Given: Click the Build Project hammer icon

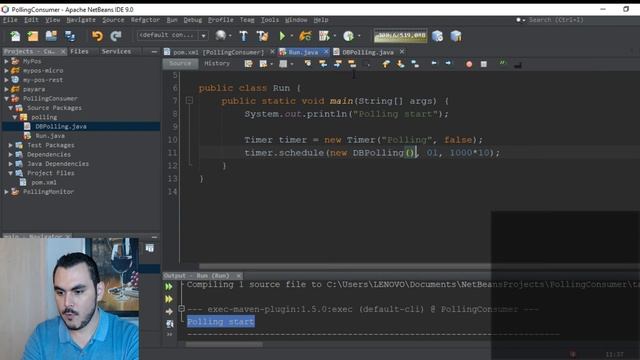Looking at the screenshot, I should click(243, 36).
